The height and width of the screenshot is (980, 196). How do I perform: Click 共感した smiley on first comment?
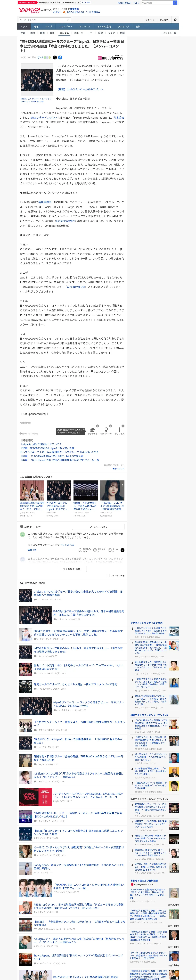[80, 550]
